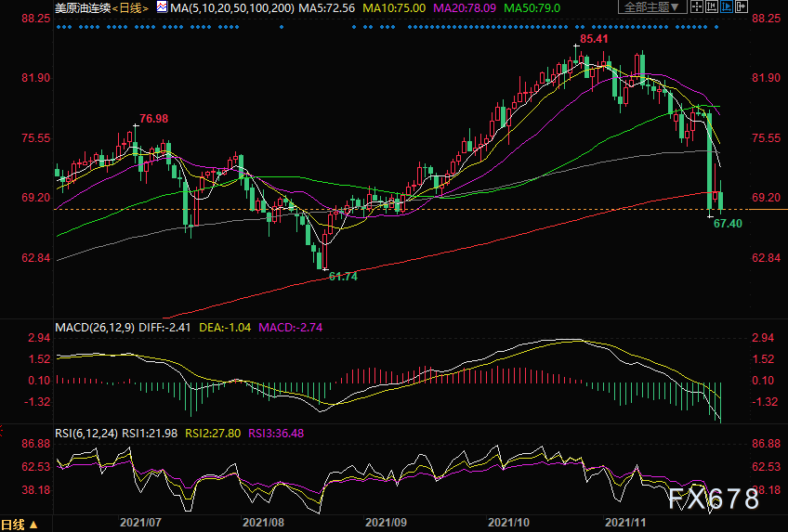The image size is (788, 532).
Task: Click the MA50:79.0 green legend value
Action: pos(532,8)
